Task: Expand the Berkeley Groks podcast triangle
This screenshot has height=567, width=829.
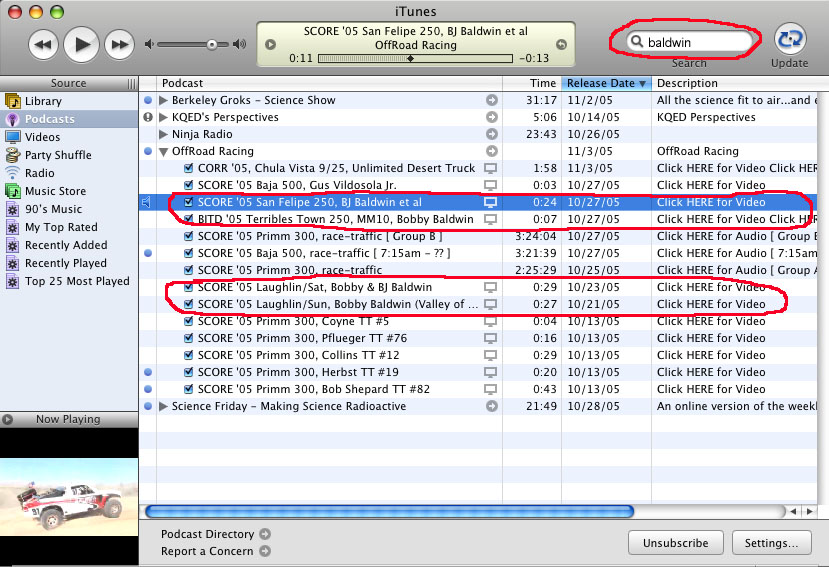Action: click(163, 100)
